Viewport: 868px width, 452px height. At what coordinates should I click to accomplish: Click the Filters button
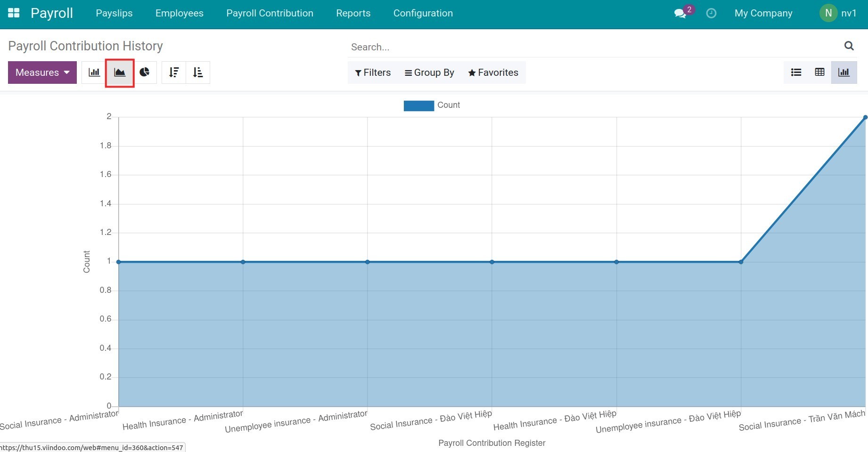click(x=372, y=73)
